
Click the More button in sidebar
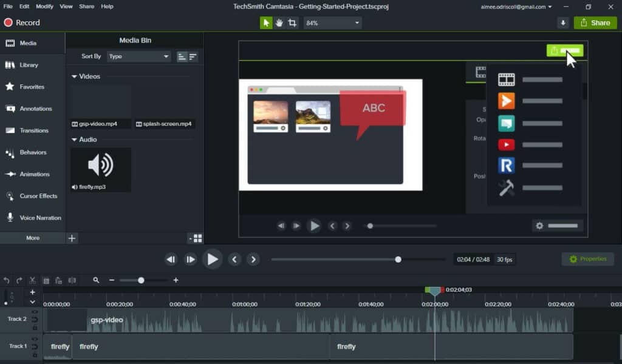[x=33, y=238]
